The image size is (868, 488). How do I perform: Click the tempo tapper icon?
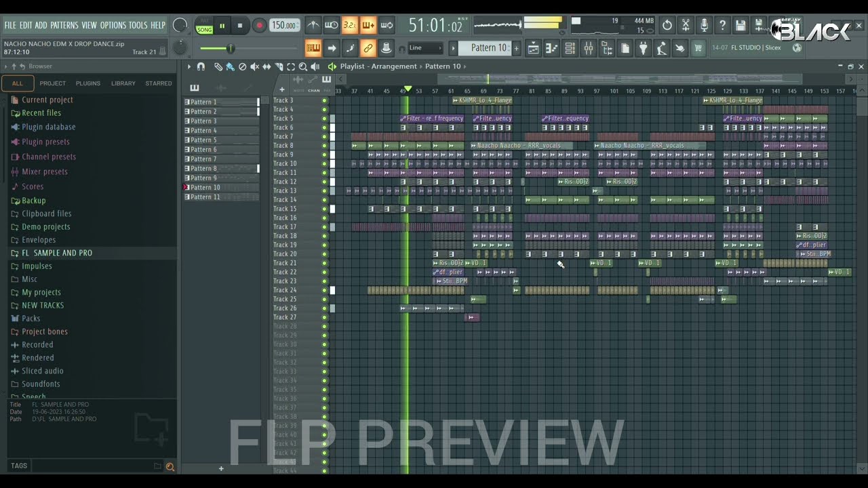click(x=662, y=48)
